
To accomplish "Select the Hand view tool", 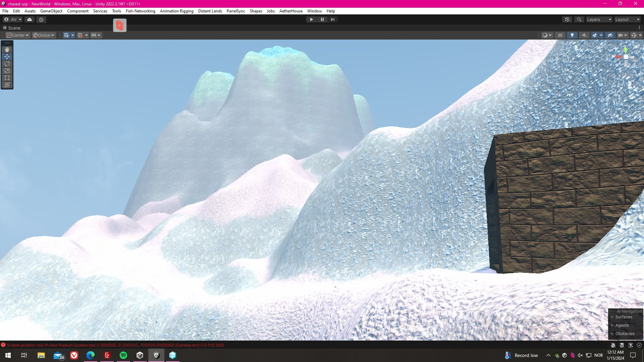I will point(7,49).
